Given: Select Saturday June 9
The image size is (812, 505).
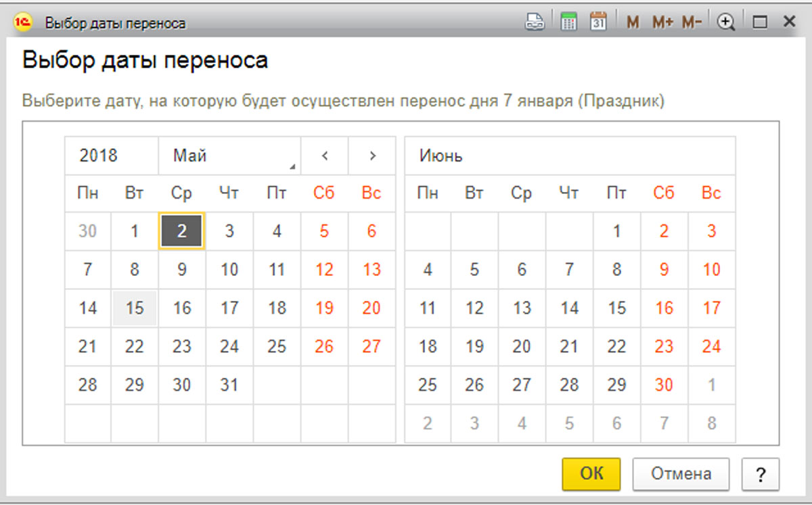Looking at the screenshot, I should coord(664,270).
